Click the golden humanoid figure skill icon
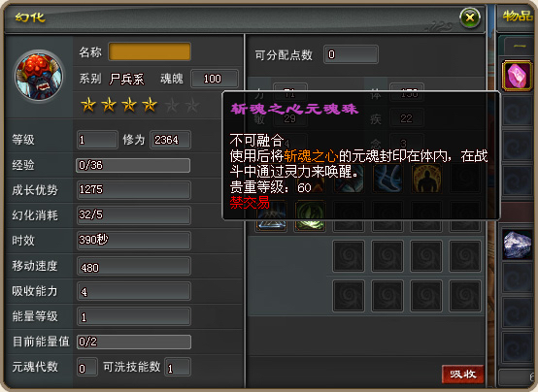The width and height of the screenshot is (538, 392). coord(426,179)
